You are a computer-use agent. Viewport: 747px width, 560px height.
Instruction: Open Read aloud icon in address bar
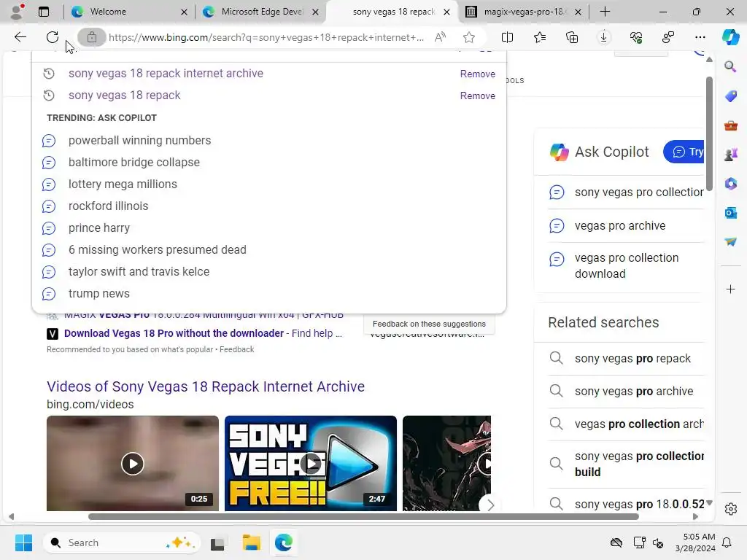pyautogui.click(x=440, y=37)
